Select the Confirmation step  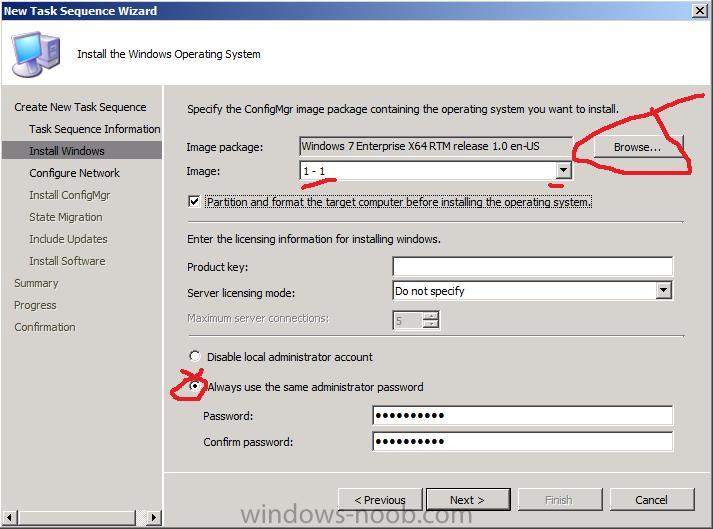click(x=45, y=327)
